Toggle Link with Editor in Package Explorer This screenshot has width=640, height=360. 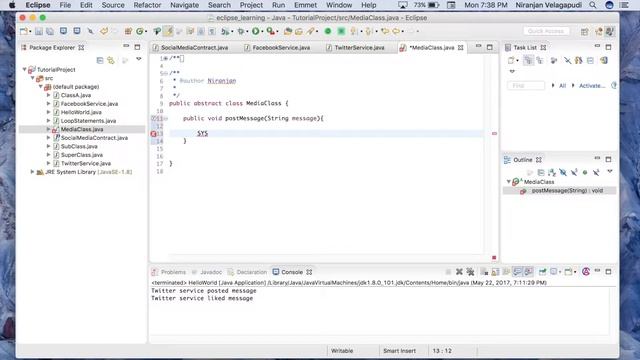tap(111, 60)
